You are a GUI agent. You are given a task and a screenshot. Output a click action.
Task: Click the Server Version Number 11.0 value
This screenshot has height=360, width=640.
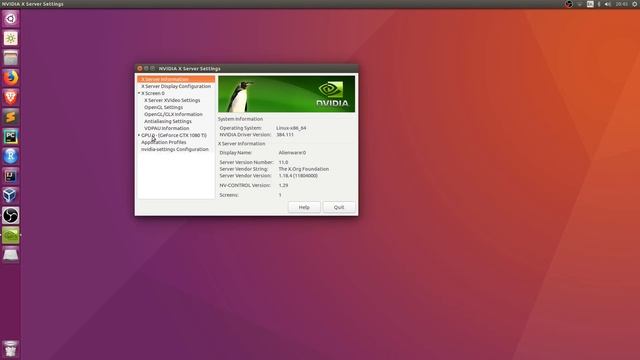point(283,162)
